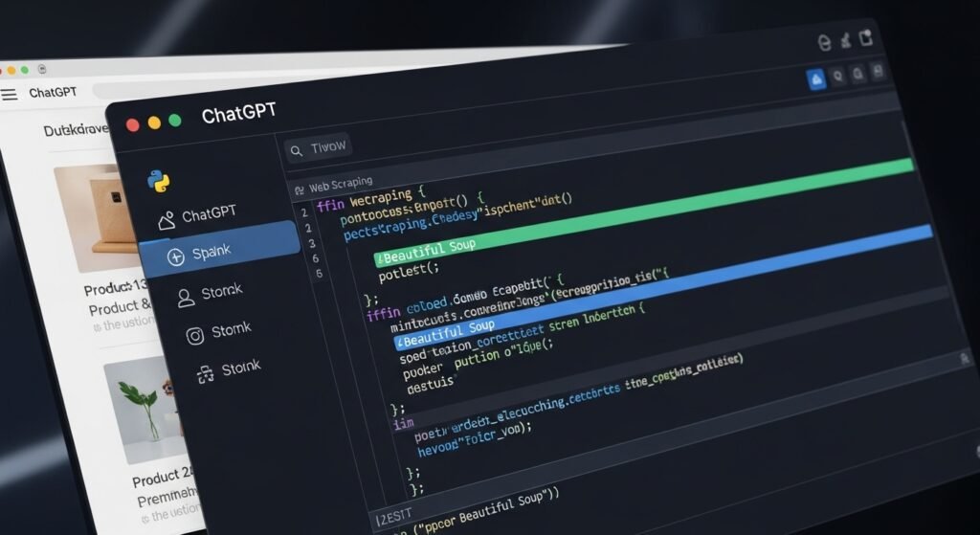
Task: Click the e-shaped icon at top right
Action: [825, 42]
